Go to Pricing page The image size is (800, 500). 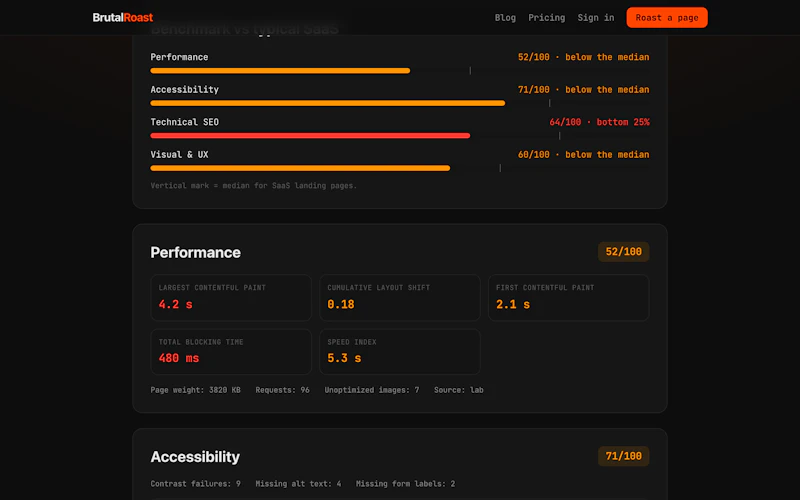coord(546,17)
